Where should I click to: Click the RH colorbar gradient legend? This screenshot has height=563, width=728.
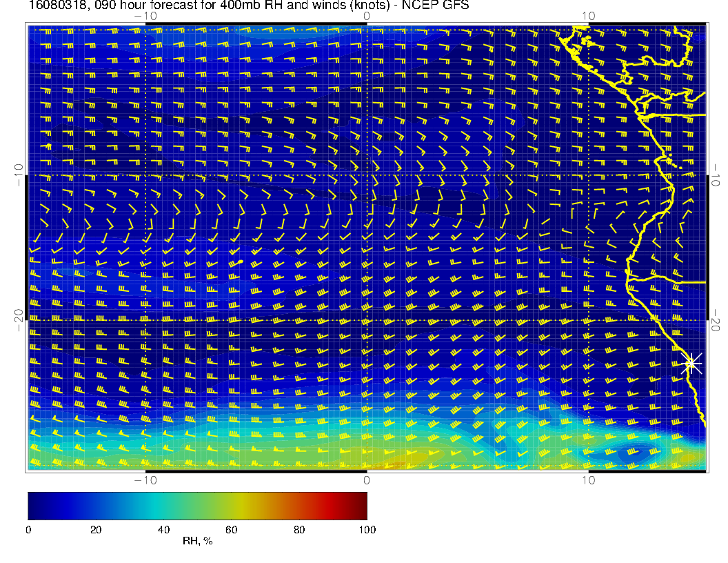tap(197, 506)
